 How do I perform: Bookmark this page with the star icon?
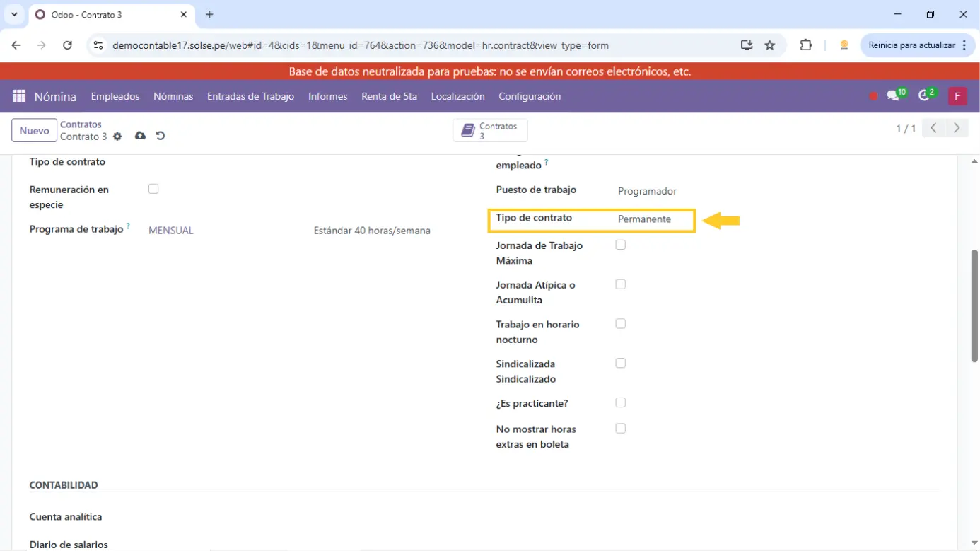[x=770, y=45]
